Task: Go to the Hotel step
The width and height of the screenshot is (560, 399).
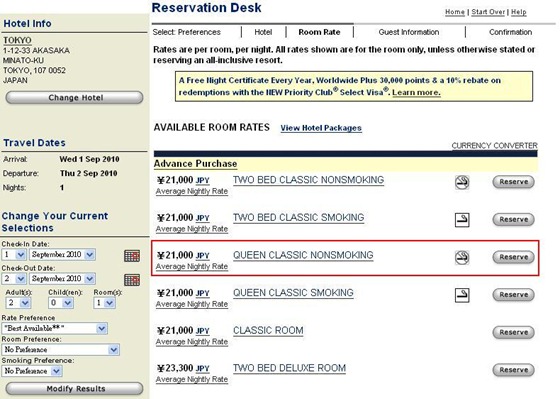Action: tap(263, 32)
